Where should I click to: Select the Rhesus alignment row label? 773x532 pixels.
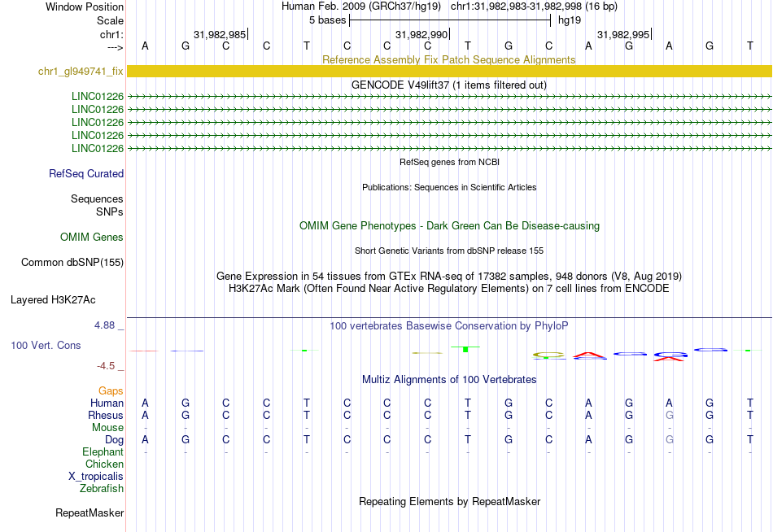pyautogui.click(x=106, y=415)
